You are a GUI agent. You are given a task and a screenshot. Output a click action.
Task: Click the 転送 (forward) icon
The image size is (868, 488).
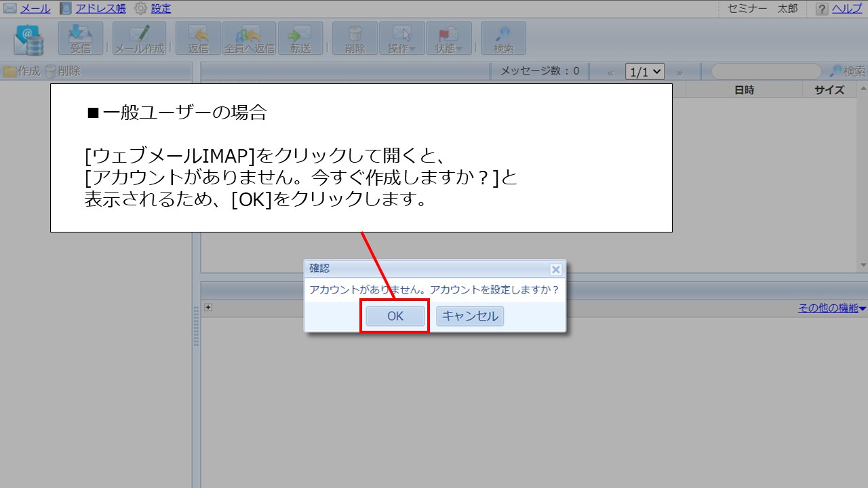[x=300, y=38]
